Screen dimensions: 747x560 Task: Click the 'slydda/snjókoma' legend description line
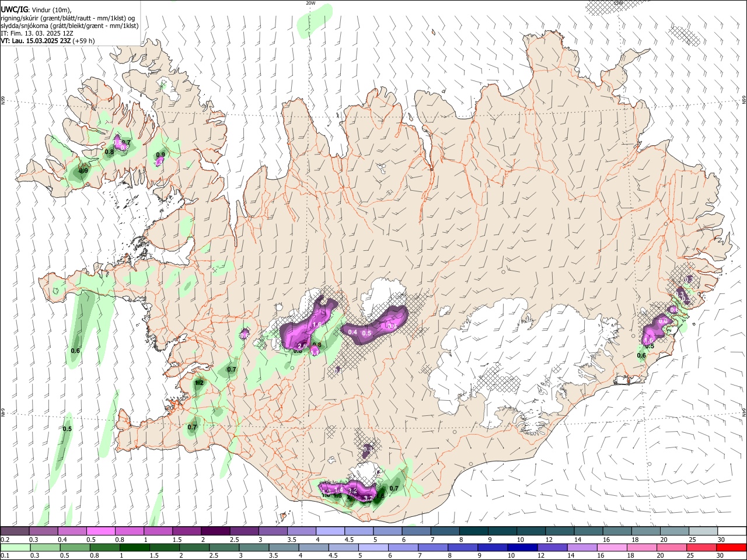tap(69, 26)
